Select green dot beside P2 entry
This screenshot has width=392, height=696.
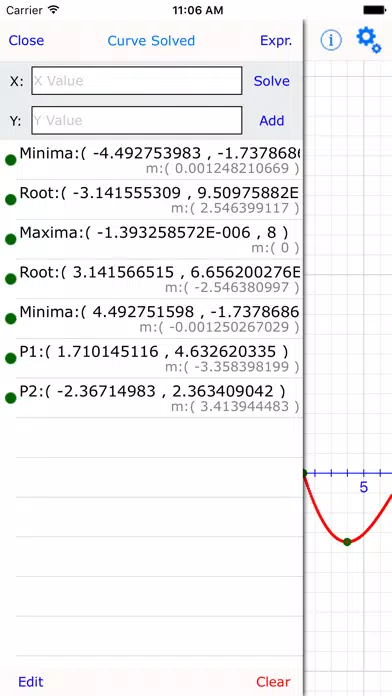pos(11,398)
